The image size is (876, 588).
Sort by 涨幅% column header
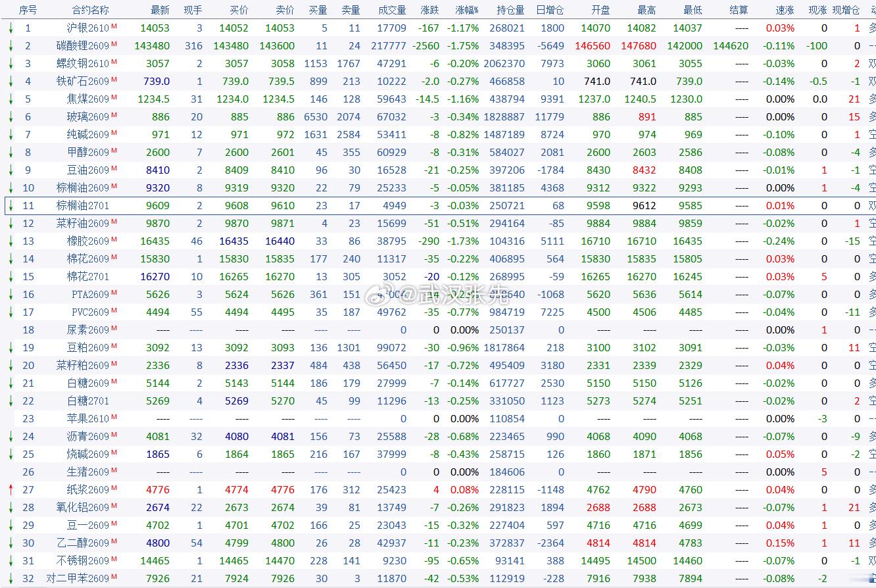click(x=467, y=10)
